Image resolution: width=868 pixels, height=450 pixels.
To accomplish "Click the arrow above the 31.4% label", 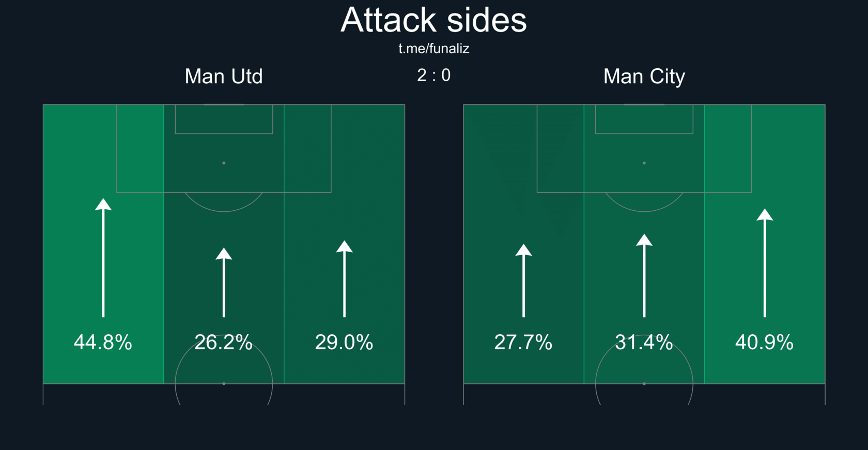I will 644,275.
